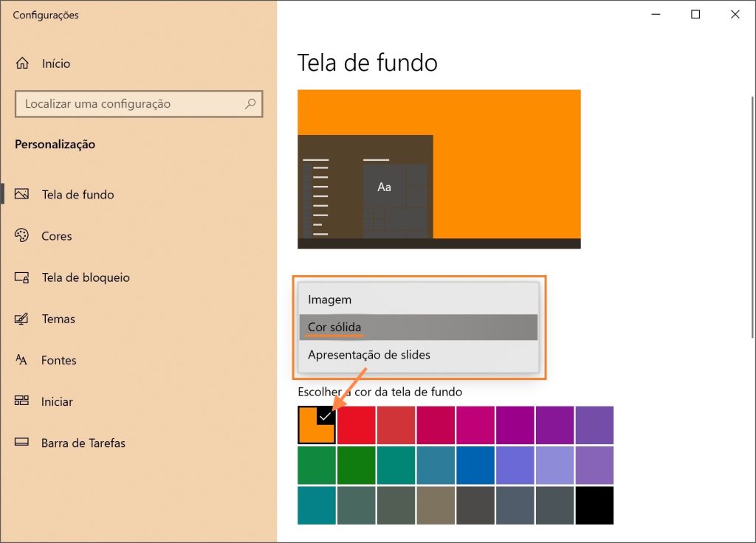Click the Tela de fundo picture icon
Screen dimensions: 756x543
click(21, 195)
